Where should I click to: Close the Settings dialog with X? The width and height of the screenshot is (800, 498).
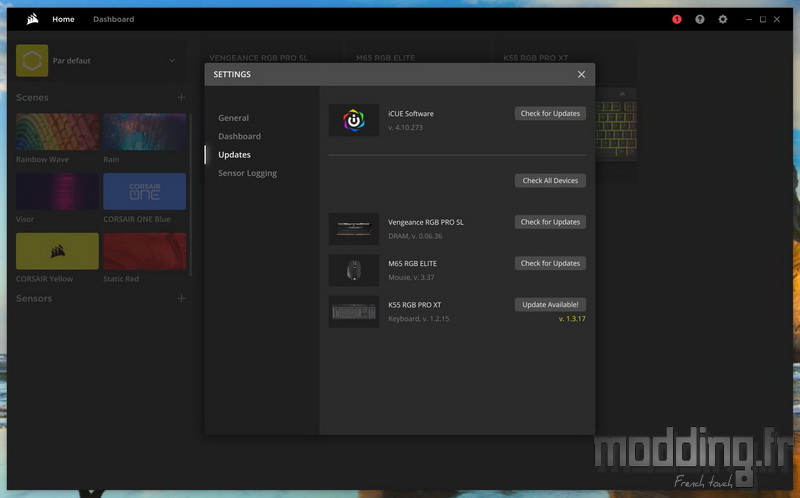click(x=581, y=74)
